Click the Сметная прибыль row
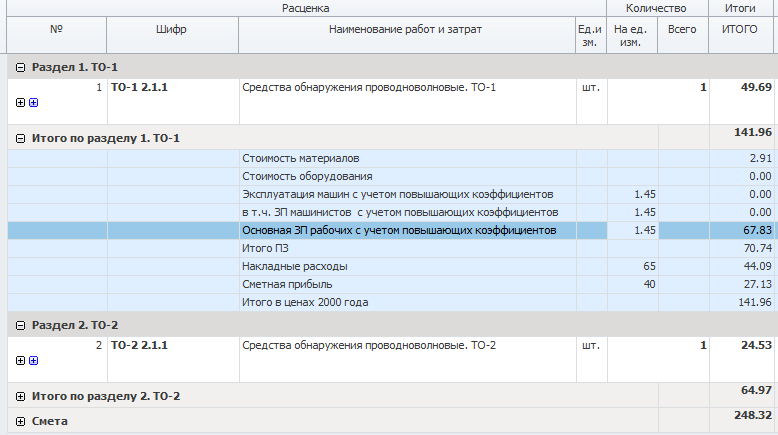 pos(390,284)
